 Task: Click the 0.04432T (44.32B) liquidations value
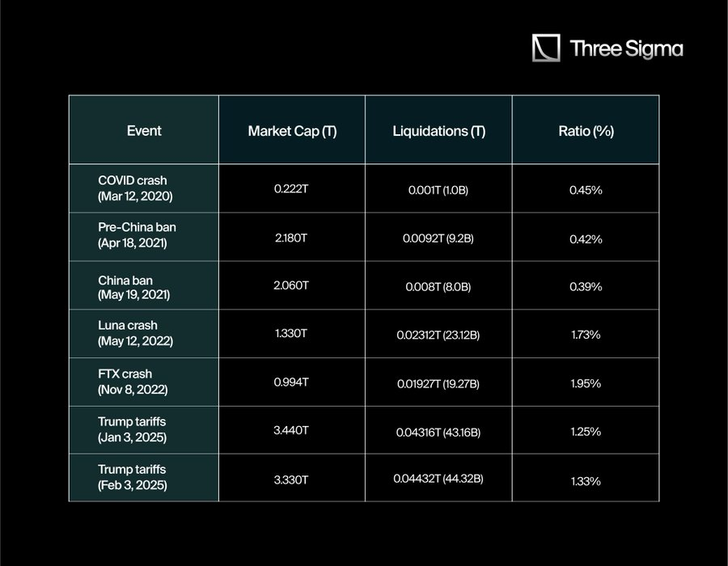coord(438,479)
